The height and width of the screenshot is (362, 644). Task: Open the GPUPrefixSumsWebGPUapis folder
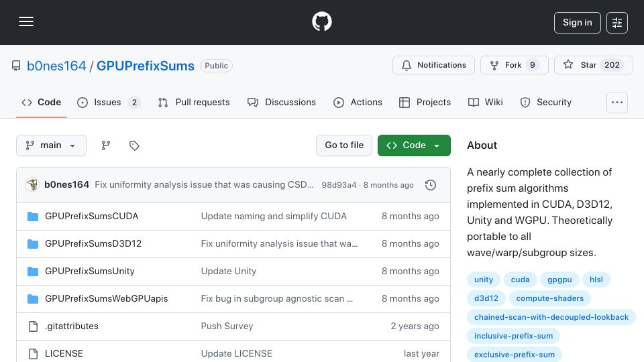tap(107, 299)
